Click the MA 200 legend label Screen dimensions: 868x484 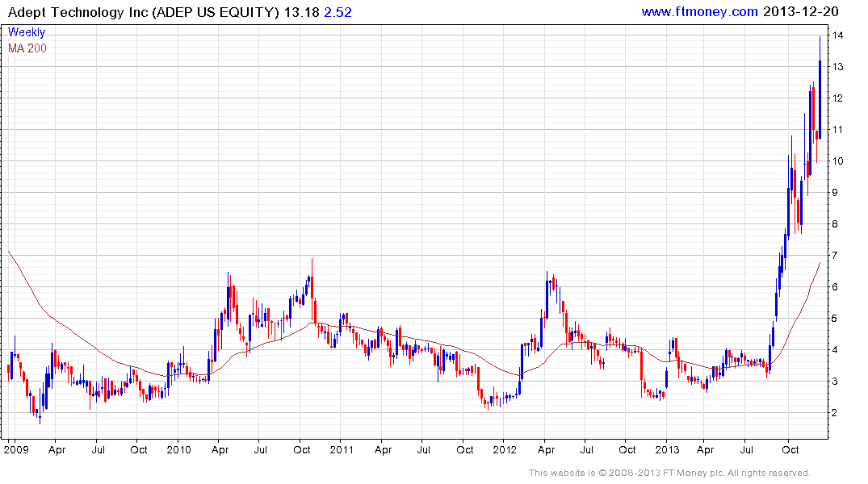coord(27,48)
